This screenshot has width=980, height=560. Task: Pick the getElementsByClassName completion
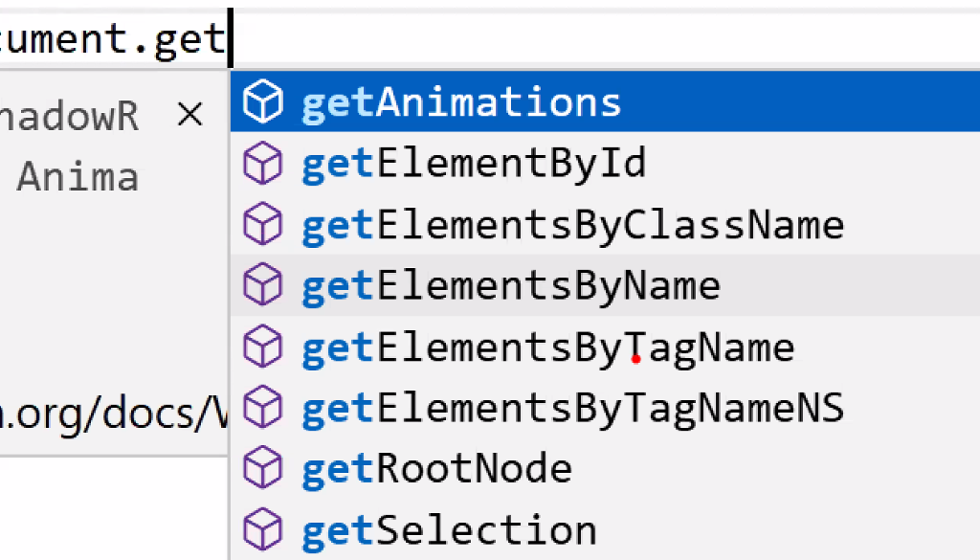(x=605, y=224)
